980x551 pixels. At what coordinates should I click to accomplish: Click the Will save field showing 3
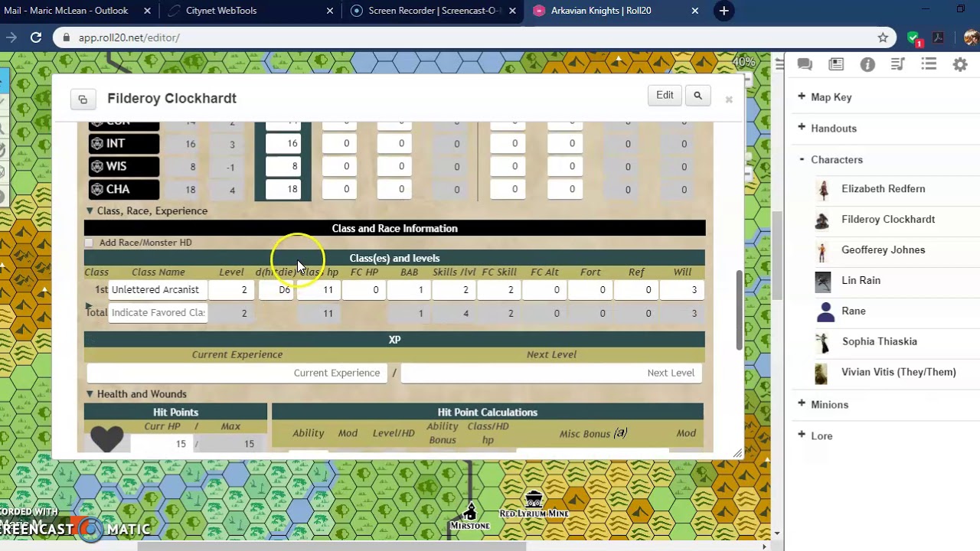click(x=682, y=290)
